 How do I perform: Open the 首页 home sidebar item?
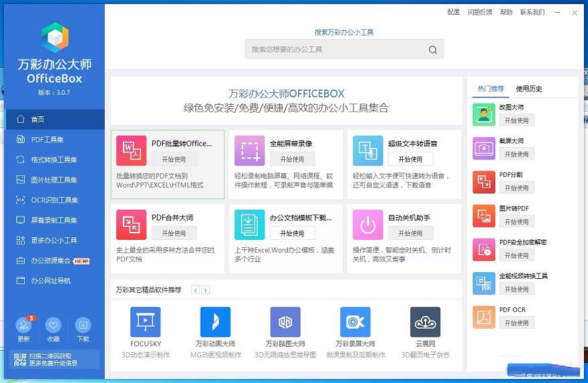[55, 120]
